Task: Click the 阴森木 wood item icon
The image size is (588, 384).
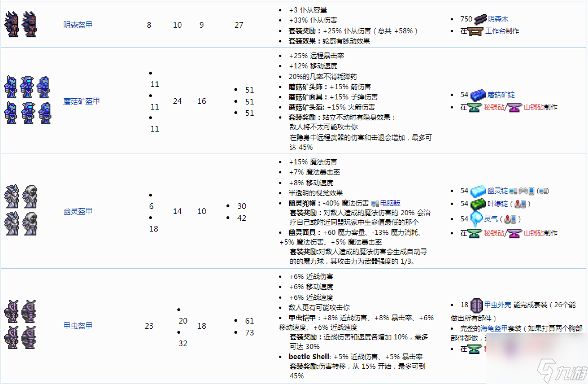Action: pyautogui.click(x=480, y=19)
